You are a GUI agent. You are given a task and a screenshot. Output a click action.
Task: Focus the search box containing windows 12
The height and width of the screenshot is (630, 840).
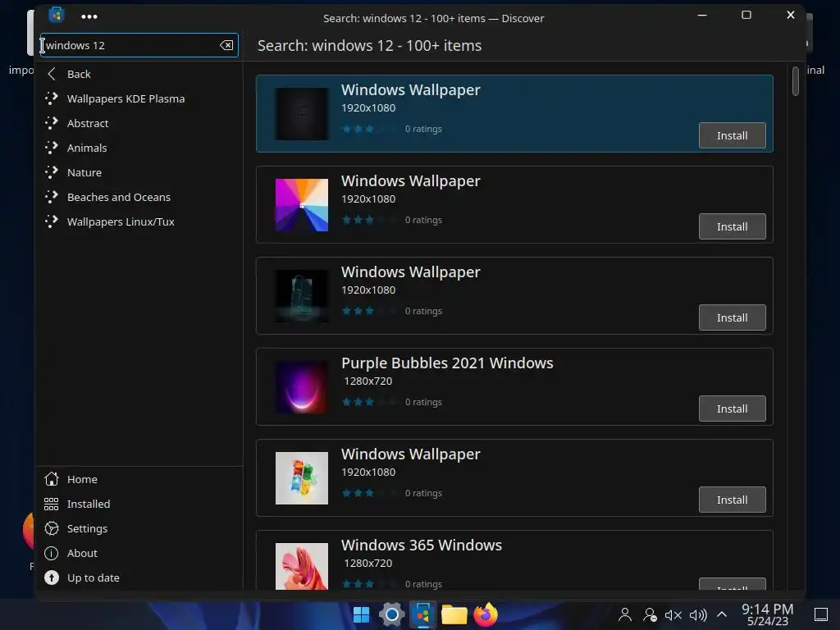(139, 46)
